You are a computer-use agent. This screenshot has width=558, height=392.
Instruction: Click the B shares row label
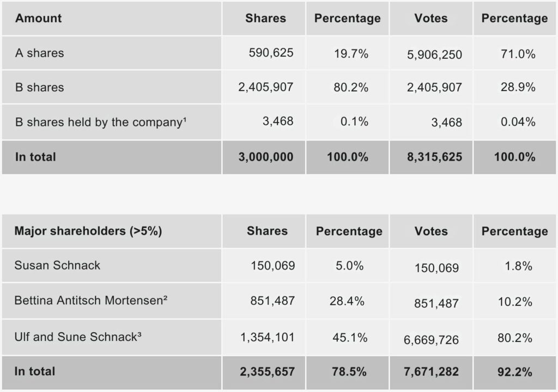click(39, 87)
